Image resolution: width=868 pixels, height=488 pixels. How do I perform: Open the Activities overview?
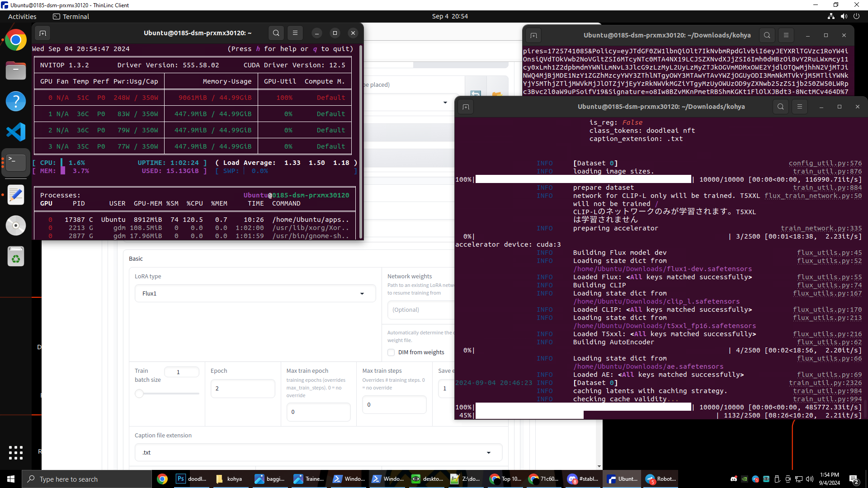(x=22, y=16)
